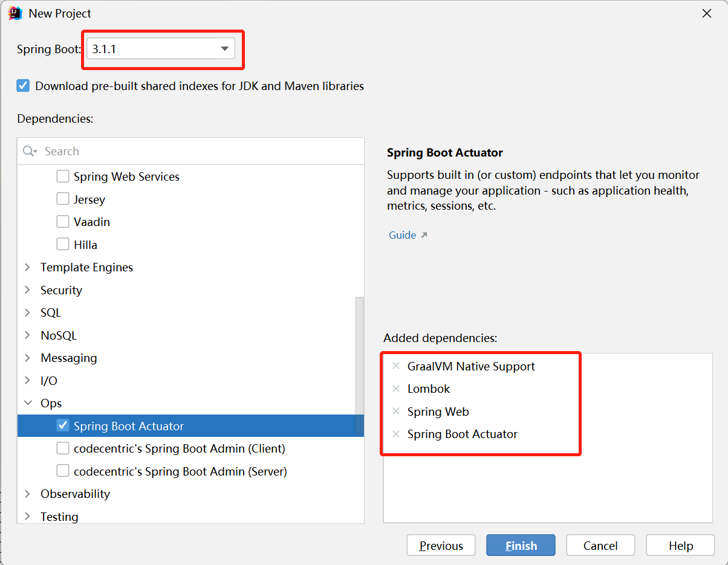Screen dimensions: 728x565
Task: Click Finish to create the project
Action: point(521,546)
